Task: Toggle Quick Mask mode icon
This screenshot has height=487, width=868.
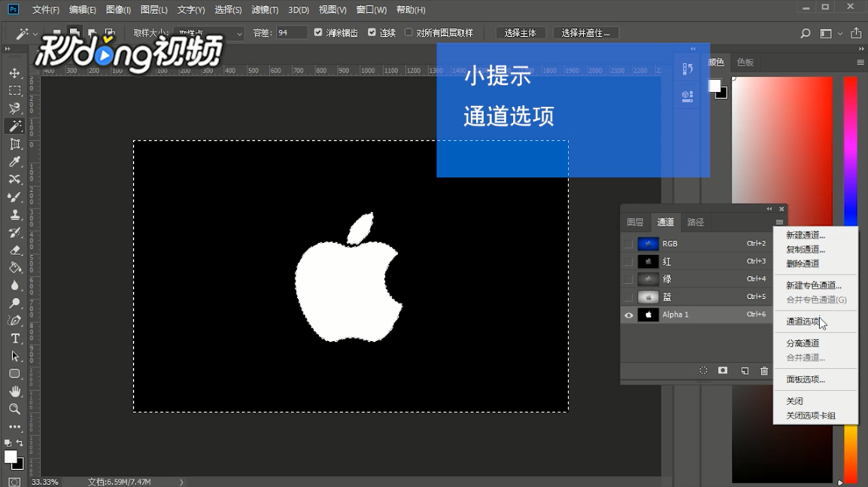Action: (14, 482)
